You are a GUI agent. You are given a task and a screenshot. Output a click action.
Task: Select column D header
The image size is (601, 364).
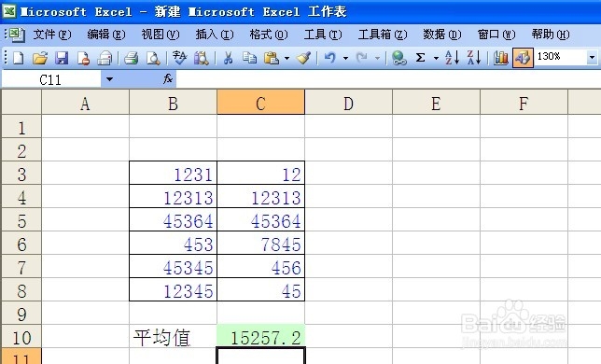tap(348, 103)
